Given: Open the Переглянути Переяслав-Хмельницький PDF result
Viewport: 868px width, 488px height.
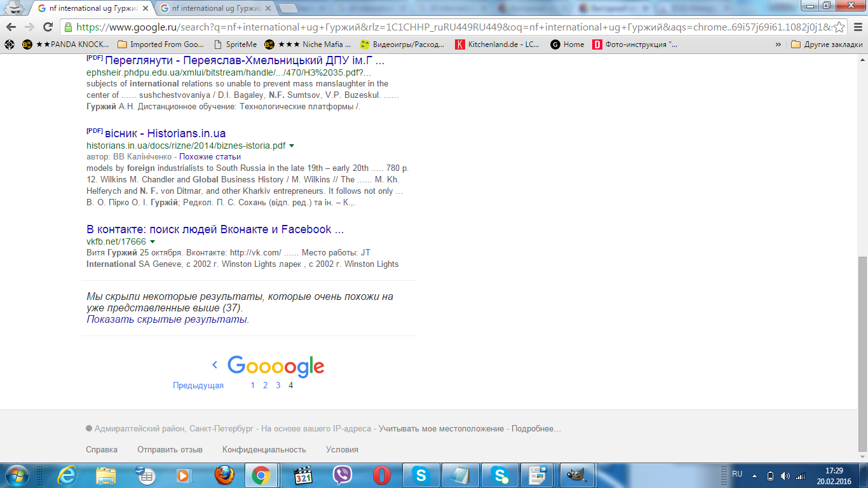Looking at the screenshot, I should click(245, 61).
